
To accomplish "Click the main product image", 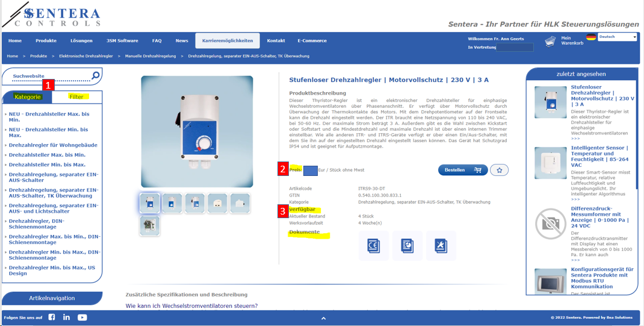I will click(x=197, y=131).
